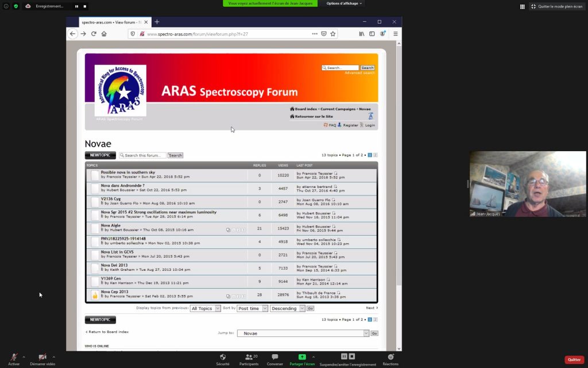
Task: Open topic Possible nova in southern sky
Action: point(128,172)
